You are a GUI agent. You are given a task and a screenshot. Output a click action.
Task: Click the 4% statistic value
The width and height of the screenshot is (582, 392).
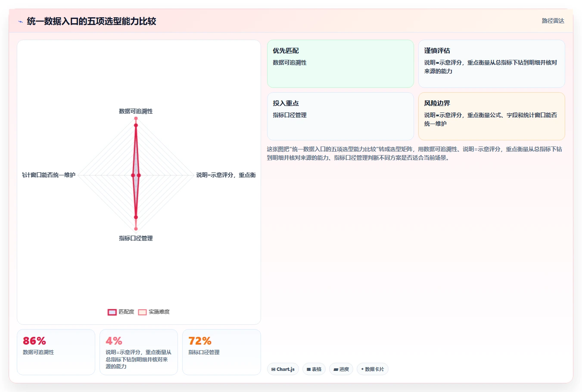pyautogui.click(x=114, y=341)
